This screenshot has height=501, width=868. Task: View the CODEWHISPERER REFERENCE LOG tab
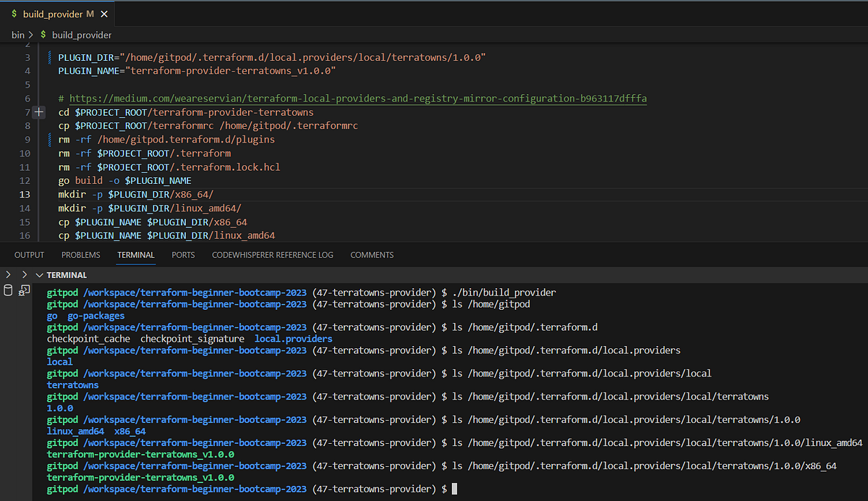coord(271,254)
